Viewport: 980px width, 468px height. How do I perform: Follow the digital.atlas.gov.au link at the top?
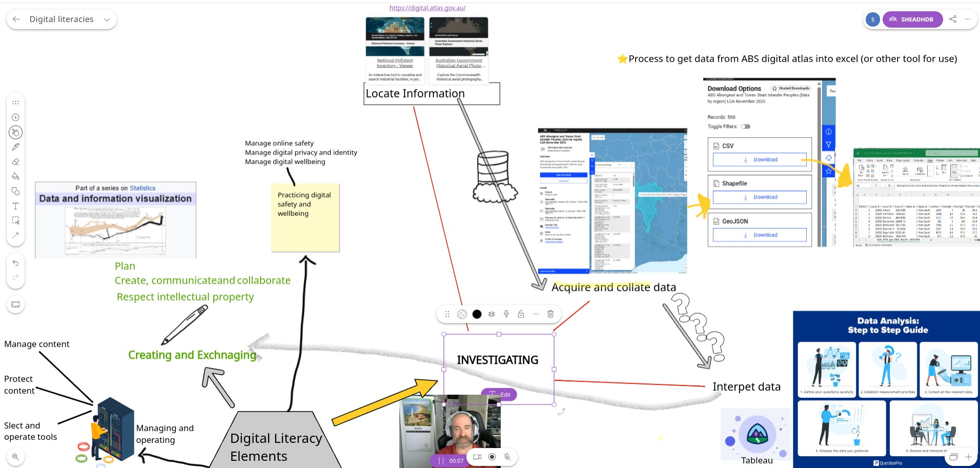click(x=427, y=8)
